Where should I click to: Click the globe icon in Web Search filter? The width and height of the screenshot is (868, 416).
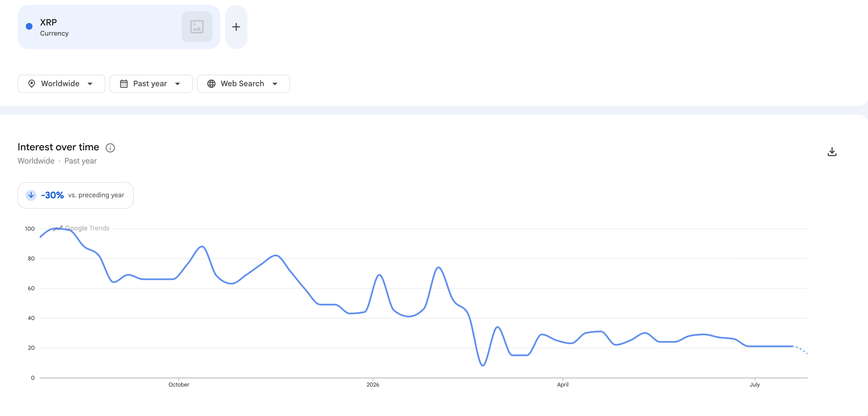click(211, 83)
